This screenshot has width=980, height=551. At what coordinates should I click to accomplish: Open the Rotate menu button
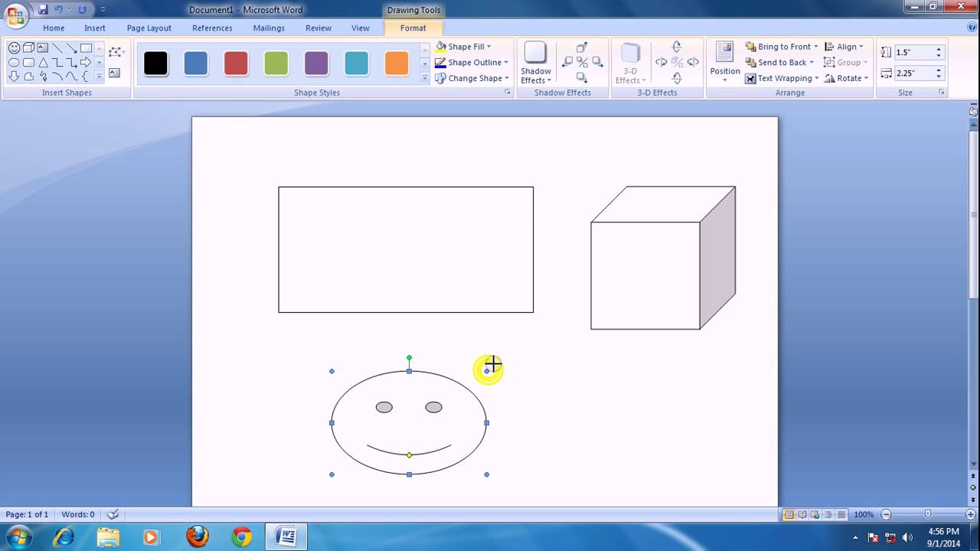[846, 78]
